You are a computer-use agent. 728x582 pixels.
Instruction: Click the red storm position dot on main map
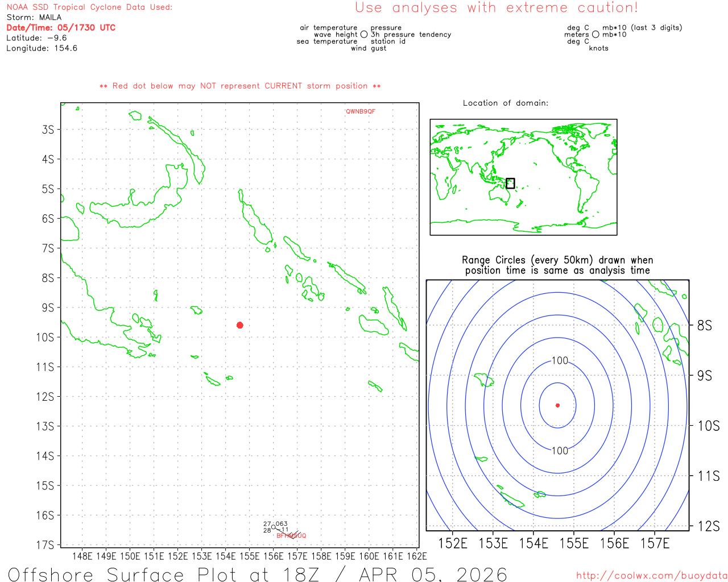pyautogui.click(x=240, y=325)
